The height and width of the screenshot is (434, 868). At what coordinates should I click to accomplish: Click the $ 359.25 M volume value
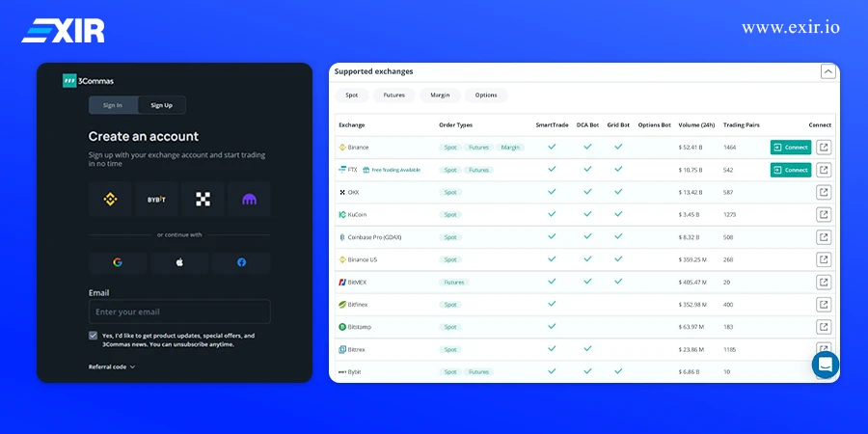692,259
